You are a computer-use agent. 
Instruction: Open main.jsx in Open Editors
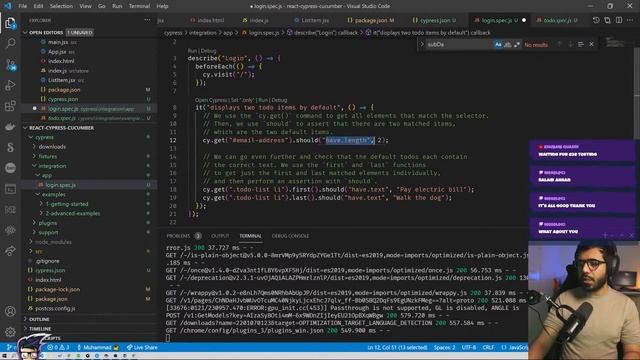58,42
